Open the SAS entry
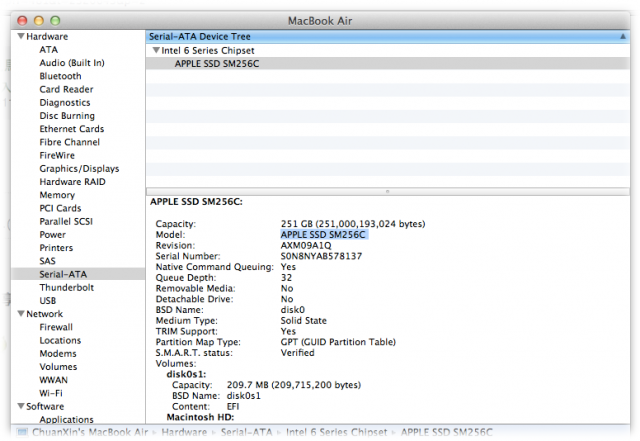640x441 pixels. coord(47,261)
